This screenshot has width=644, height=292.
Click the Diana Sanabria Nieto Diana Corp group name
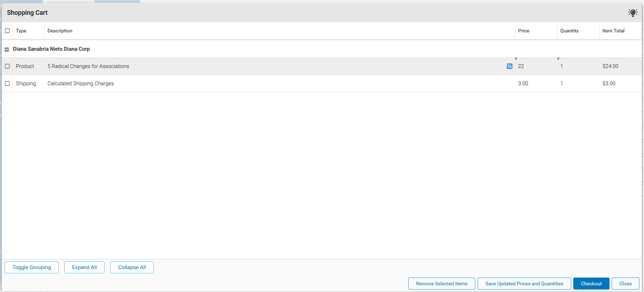51,49
